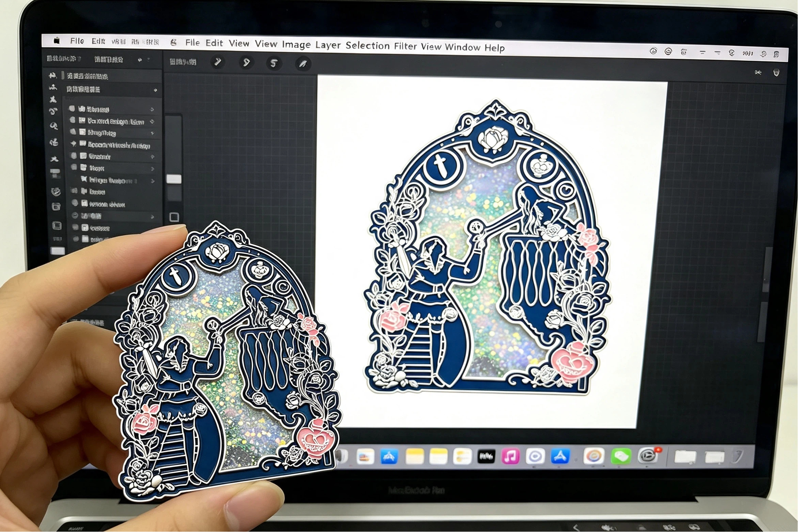Tick the square outline box beside the layers panel
The width and height of the screenshot is (798, 532).
[x=174, y=217]
